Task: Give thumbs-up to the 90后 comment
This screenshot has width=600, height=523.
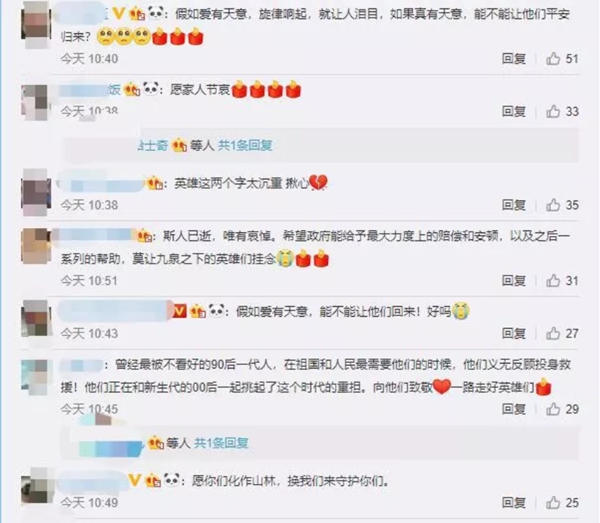Action: click(553, 409)
